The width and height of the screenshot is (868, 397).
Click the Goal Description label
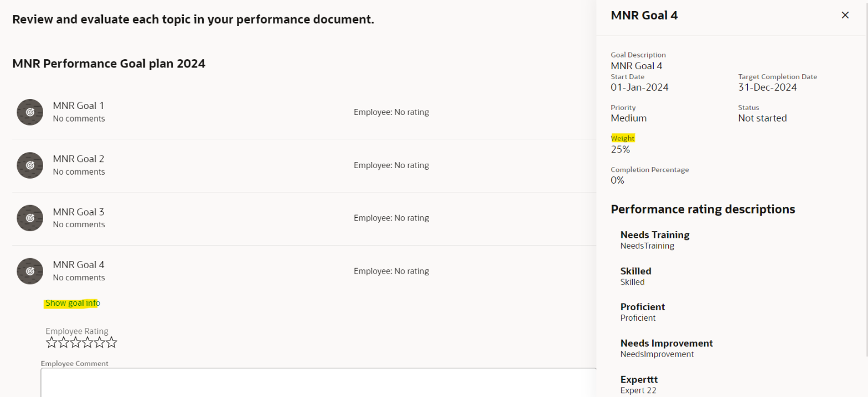[x=638, y=55]
